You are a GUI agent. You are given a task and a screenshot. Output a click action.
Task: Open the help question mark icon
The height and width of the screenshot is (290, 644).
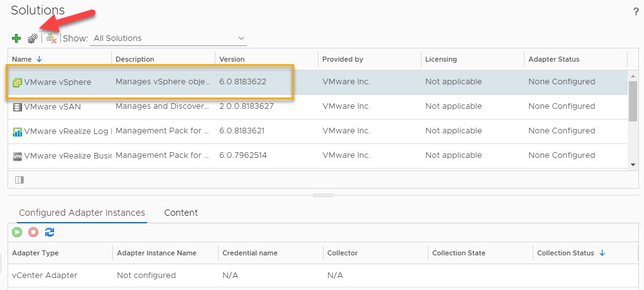(635, 12)
